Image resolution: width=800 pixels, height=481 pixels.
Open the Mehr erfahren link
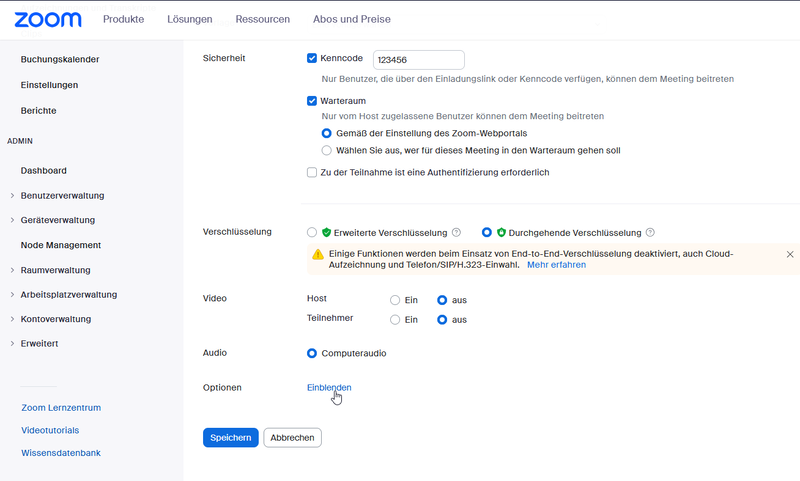coord(557,265)
